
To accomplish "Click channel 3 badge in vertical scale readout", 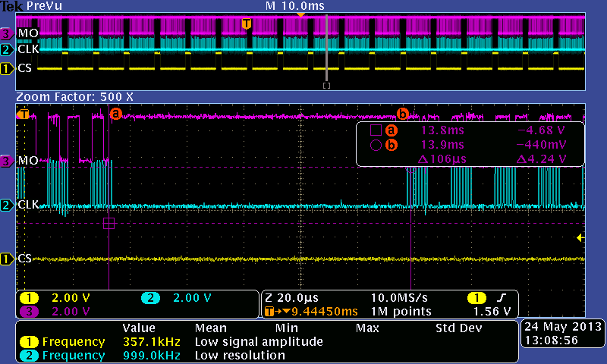I will (29, 312).
